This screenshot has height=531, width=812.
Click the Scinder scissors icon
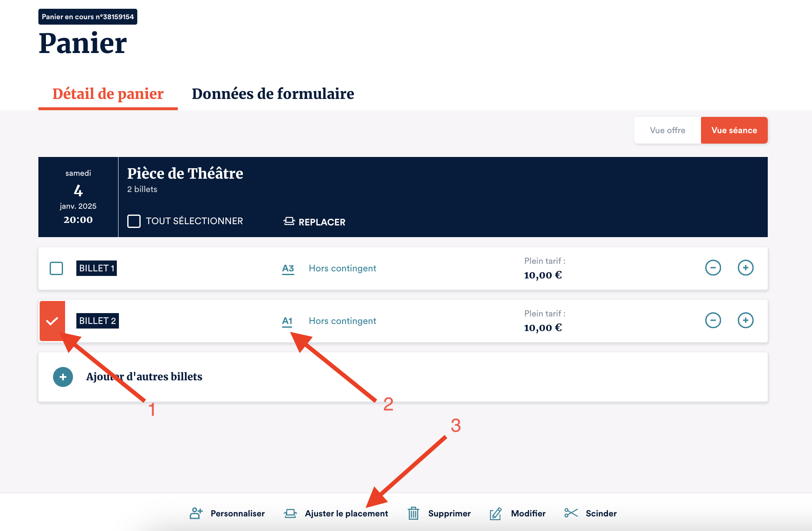pyautogui.click(x=571, y=513)
